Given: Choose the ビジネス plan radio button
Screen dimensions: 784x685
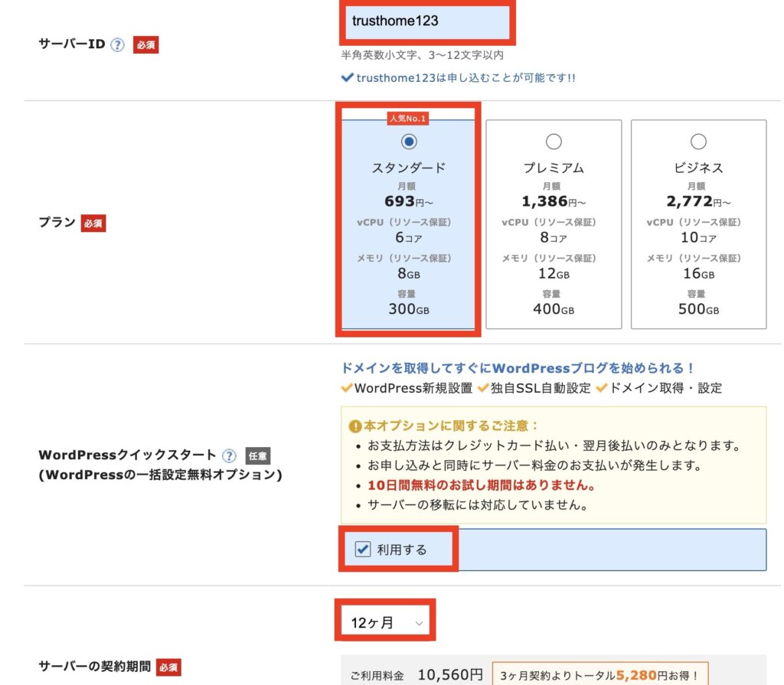Looking at the screenshot, I should 698,142.
